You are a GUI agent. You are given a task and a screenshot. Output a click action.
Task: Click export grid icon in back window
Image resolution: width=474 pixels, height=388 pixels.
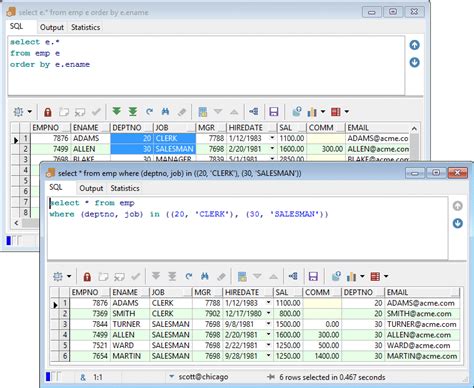pyautogui.click(x=336, y=112)
